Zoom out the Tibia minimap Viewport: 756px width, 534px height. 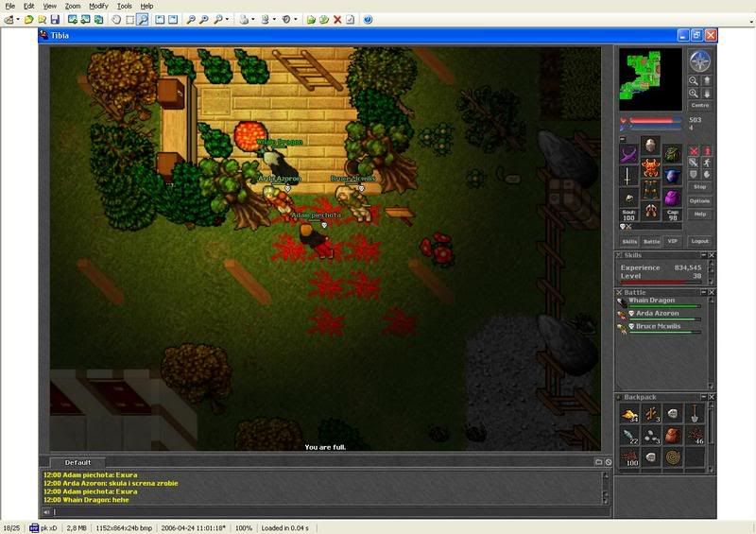(694, 81)
